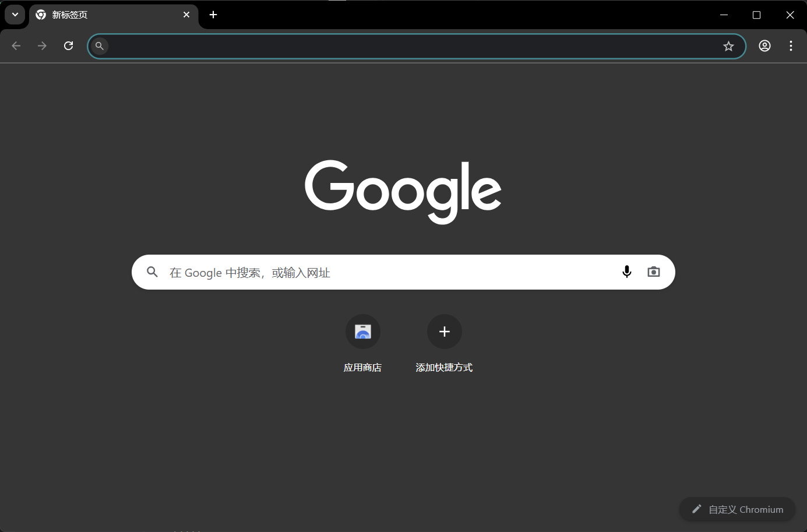This screenshot has width=807, height=532.
Task: Click the 添加快捷方式 label
Action: tap(444, 368)
